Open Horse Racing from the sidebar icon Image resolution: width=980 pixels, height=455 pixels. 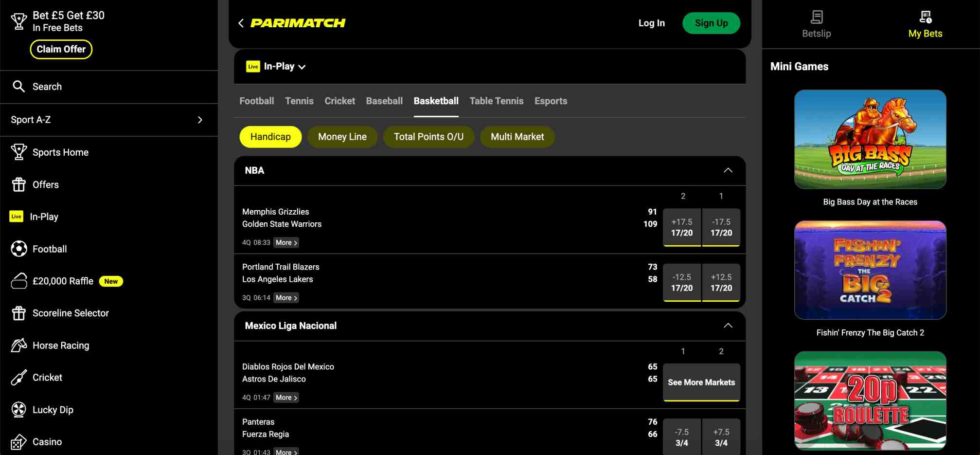tap(18, 345)
